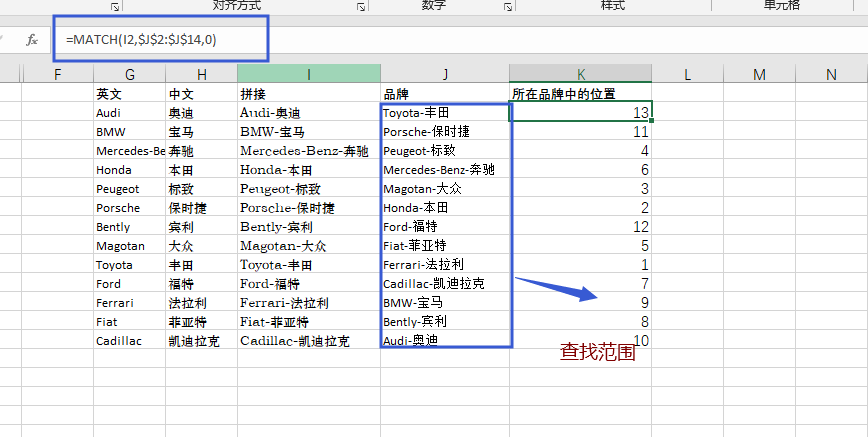This screenshot has width=868, height=437.
Task: Click the Peugeot-标致 cell in 品牌 column
Action: [445, 151]
